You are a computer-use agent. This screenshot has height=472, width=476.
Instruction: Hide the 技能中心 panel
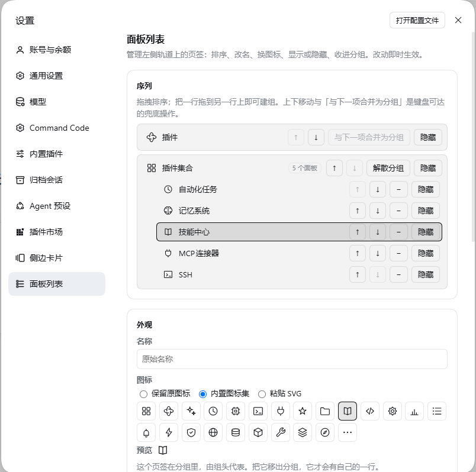point(425,232)
